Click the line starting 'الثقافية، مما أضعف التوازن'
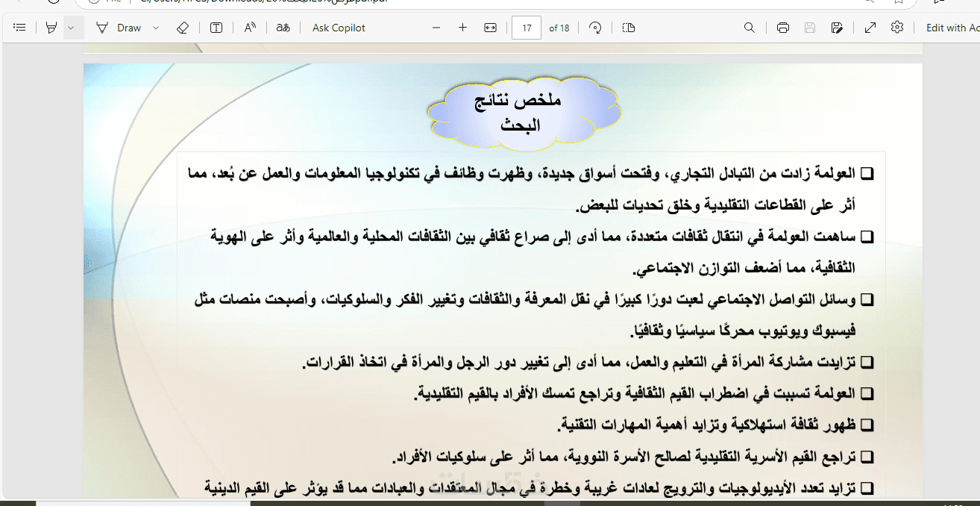Image resolution: width=980 pixels, height=506 pixels. pyautogui.click(x=744, y=267)
